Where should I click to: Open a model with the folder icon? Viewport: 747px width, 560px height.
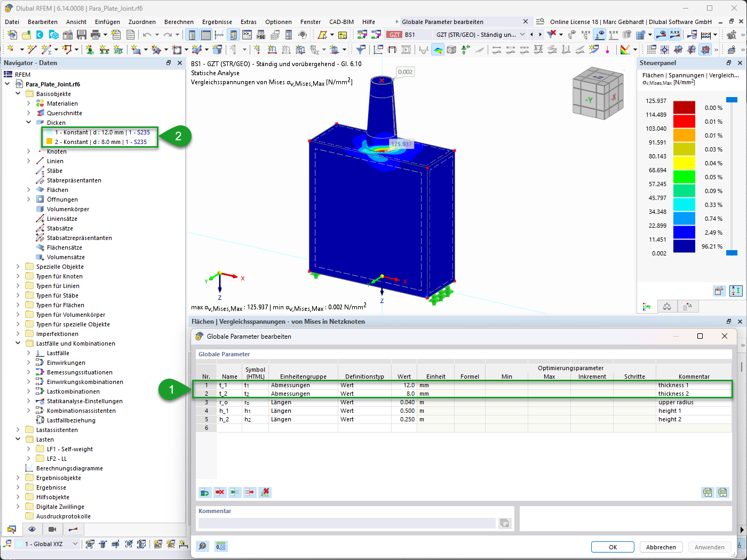pos(26,35)
